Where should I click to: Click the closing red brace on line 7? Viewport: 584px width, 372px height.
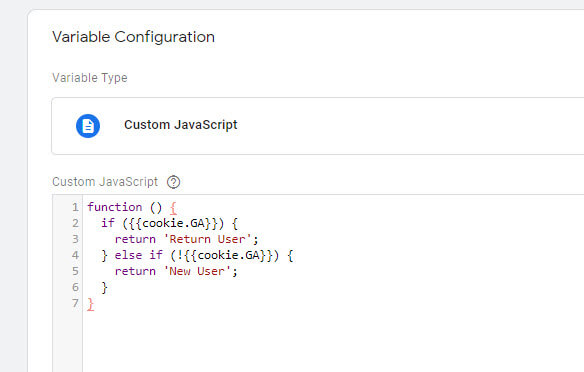click(x=91, y=304)
